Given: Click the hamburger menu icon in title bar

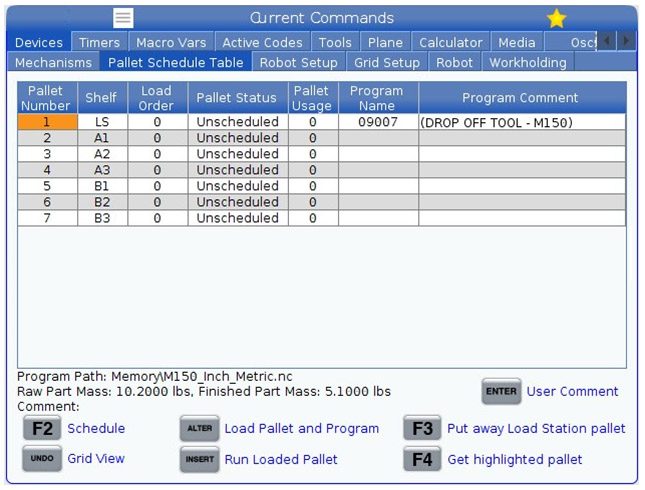Looking at the screenshot, I should coord(123,18).
